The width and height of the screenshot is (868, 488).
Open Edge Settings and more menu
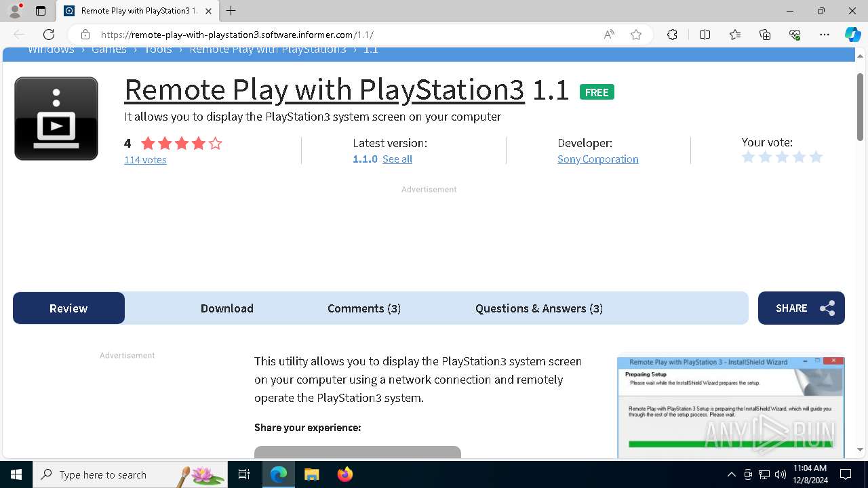tap(825, 35)
